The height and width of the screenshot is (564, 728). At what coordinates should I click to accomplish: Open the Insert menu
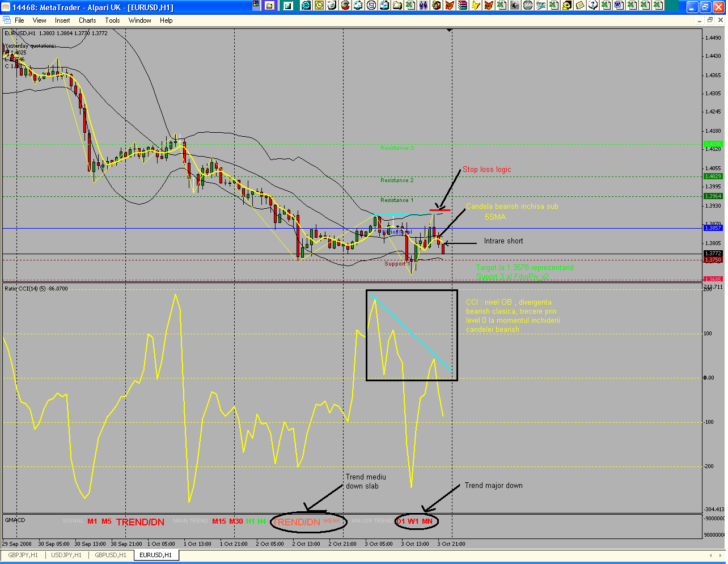point(62,20)
